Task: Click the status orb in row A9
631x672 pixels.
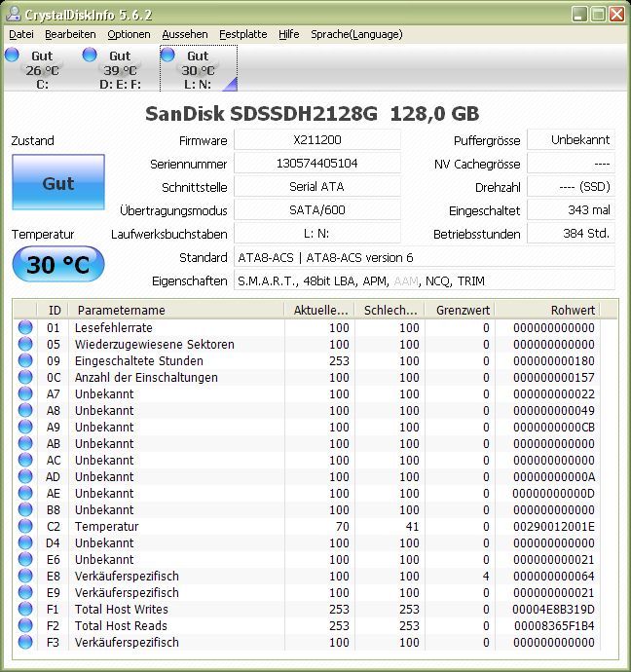Action: coord(25,427)
